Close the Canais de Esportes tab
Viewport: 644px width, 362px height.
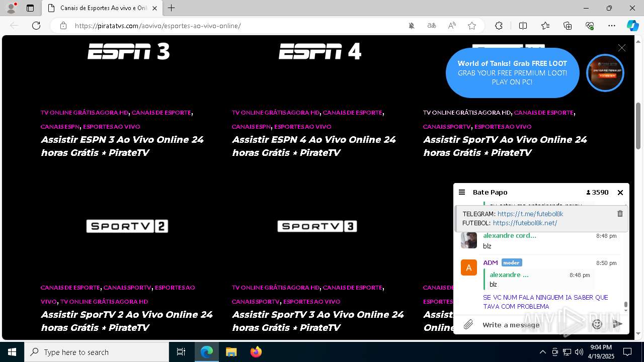pos(155,8)
